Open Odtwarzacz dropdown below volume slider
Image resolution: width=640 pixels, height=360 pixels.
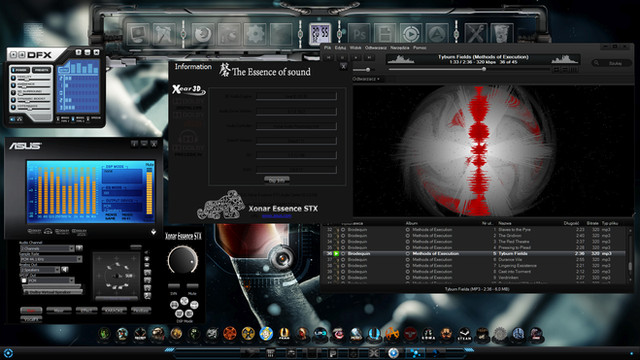tap(366, 79)
